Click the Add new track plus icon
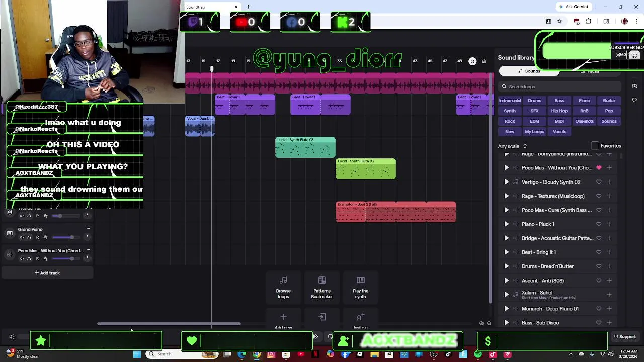644x362 pixels. (x=283, y=317)
